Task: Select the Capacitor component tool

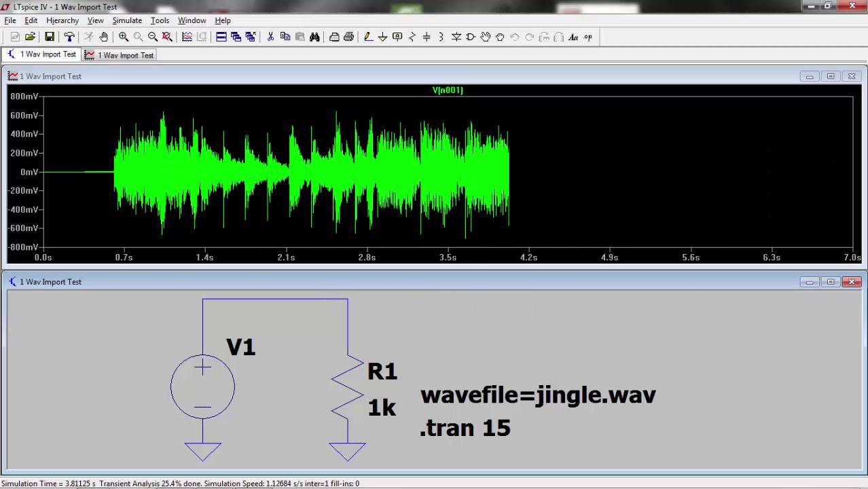Action: [426, 37]
